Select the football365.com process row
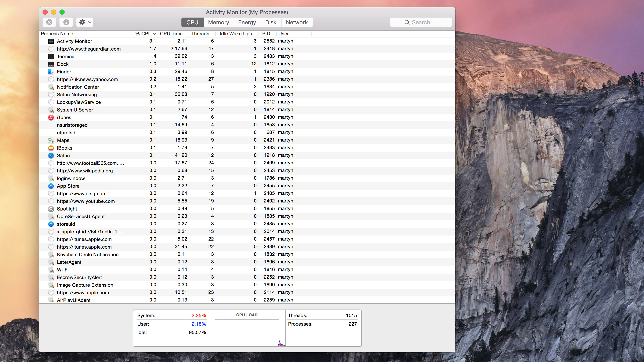644x362 pixels. point(247,163)
